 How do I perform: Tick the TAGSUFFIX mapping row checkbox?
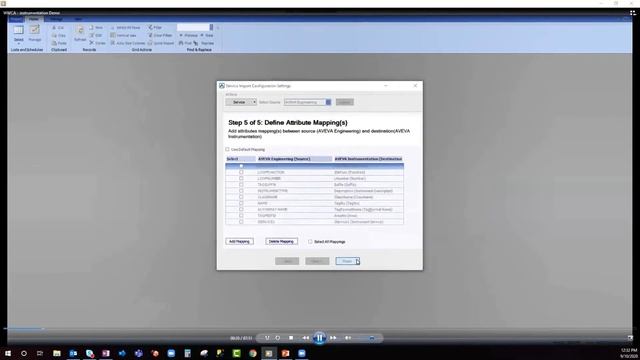[241, 184]
